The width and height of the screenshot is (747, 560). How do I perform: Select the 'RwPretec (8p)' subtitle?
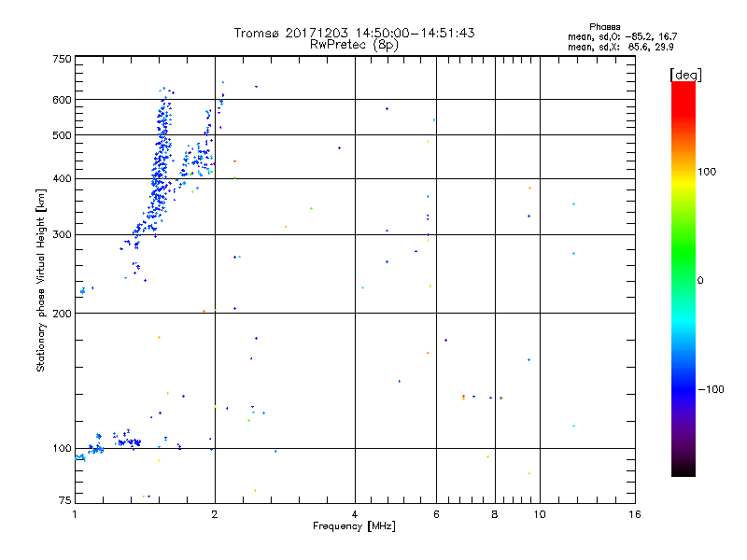point(354,45)
